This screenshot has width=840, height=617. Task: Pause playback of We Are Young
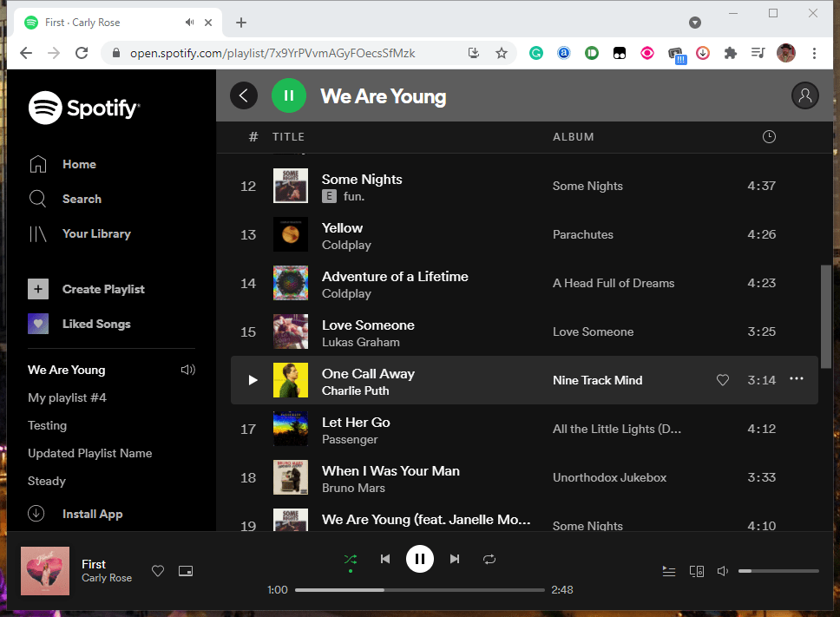point(289,95)
